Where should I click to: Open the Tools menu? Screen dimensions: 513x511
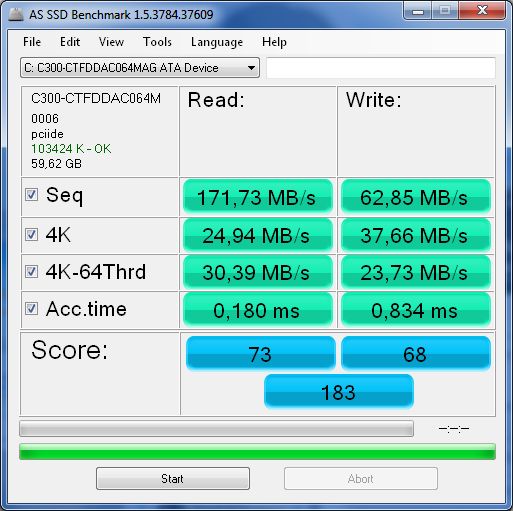[x=157, y=42]
